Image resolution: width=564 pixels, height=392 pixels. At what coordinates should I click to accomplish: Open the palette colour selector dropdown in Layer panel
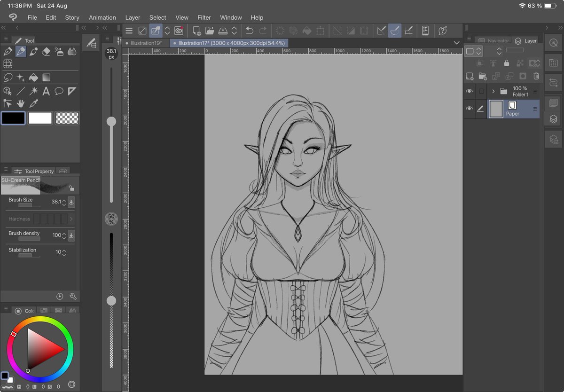pyautogui.click(x=473, y=51)
